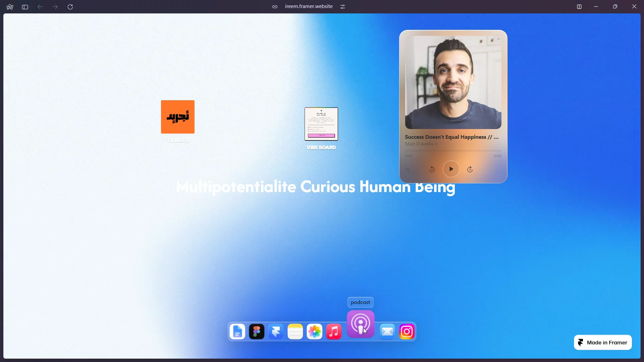
Task: Open the VIBE BOARD desktop thumbnail
Action: click(321, 124)
